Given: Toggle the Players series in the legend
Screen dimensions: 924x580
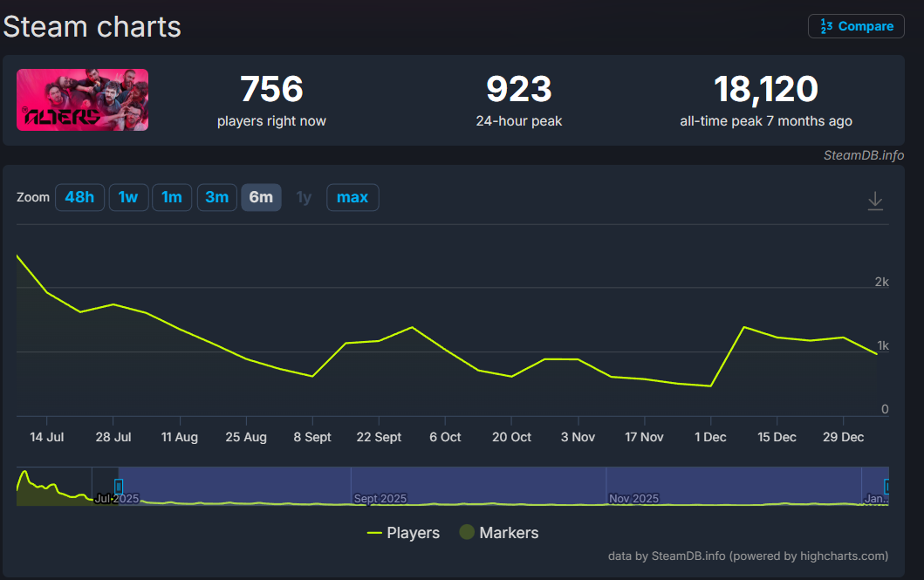Looking at the screenshot, I should [403, 532].
